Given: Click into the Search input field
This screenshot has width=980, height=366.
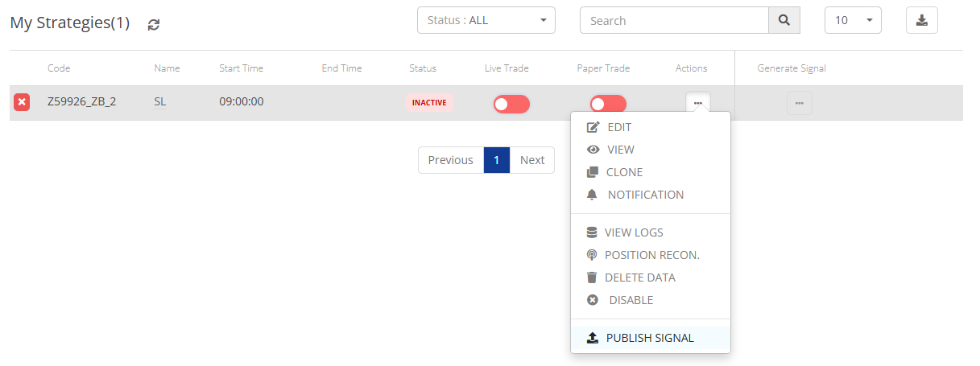Looking at the screenshot, I should [x=674, y=21].
